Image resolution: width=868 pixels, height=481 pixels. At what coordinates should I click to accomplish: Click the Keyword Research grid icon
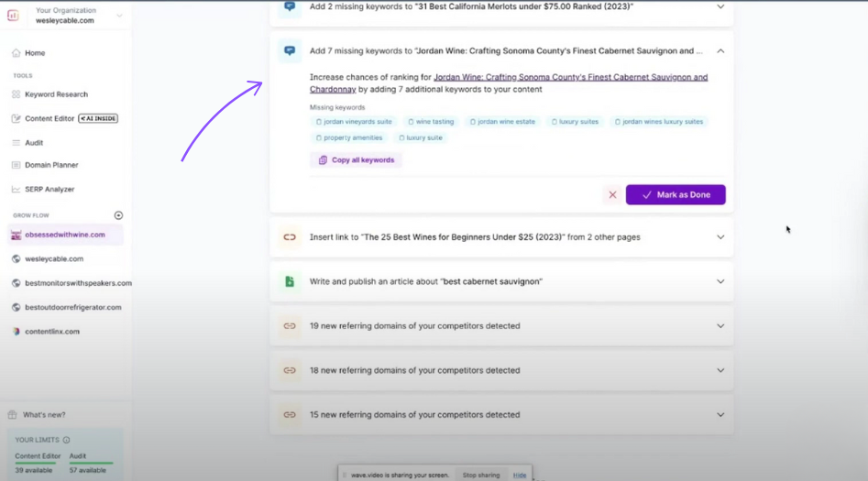point(16,94)
